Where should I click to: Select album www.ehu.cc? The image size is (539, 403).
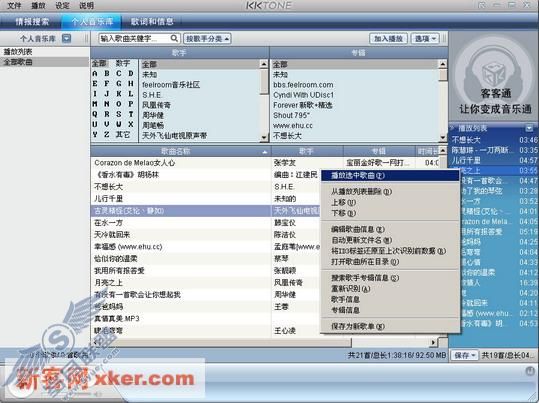coord(355,126)
